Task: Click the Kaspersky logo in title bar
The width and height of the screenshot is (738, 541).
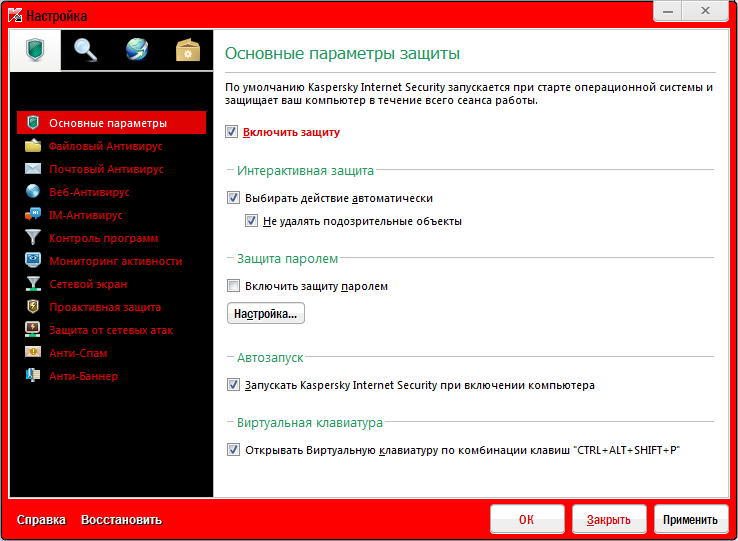Action: (15, 16)
